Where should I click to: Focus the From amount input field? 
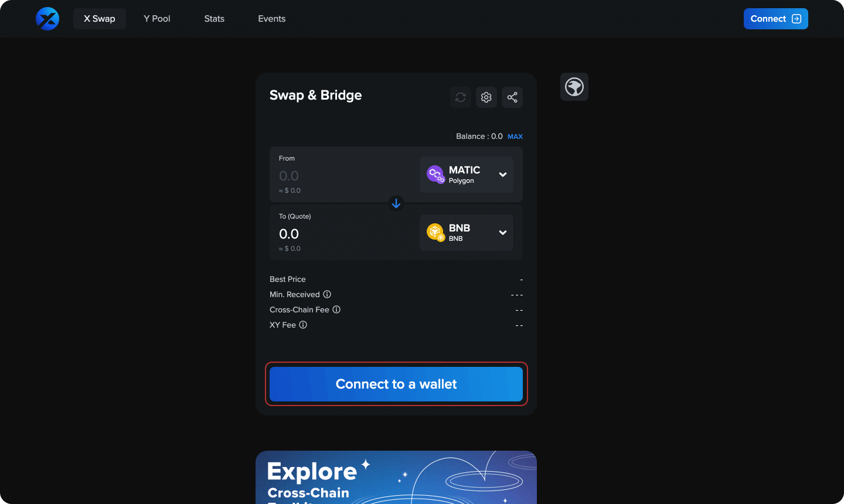(343, 176)
